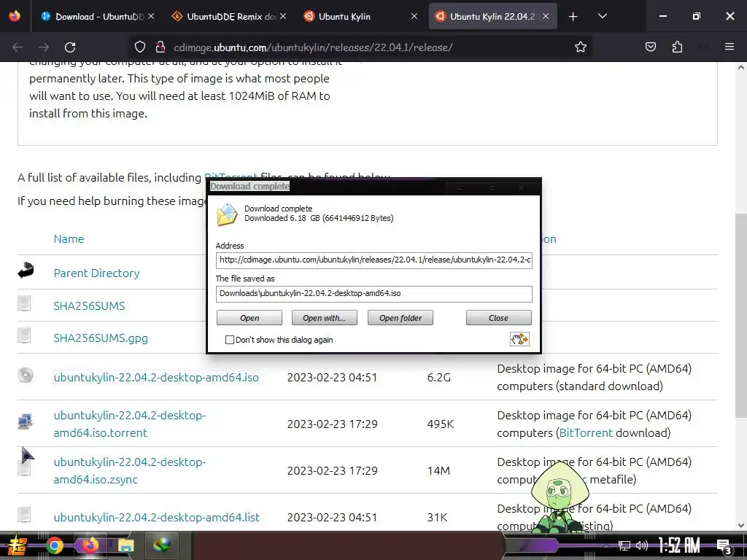Screen dimensions: 747x560
Task: Go back to the previous page
Action: pyautogui.click(x=18, y=47)
